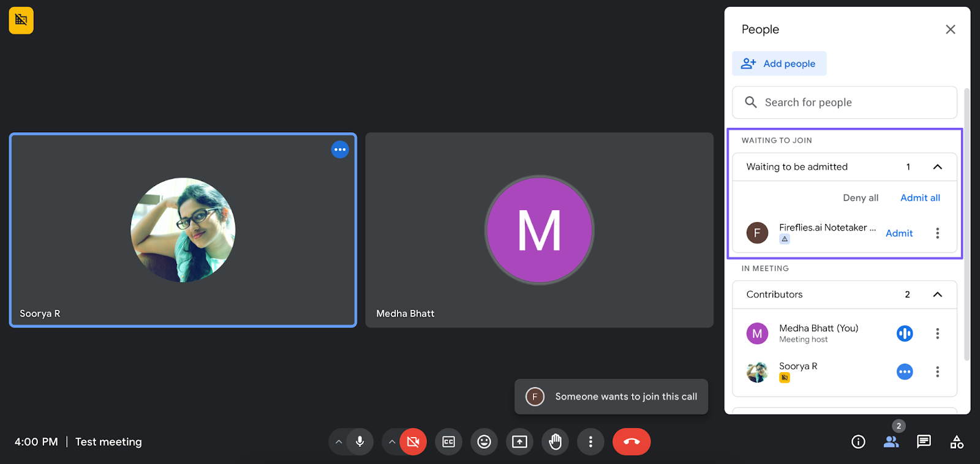Click Medha Bhatt avatar in Contributors list
The height and width of the screenshot is (464, 980).
click(x=757, y=334)
